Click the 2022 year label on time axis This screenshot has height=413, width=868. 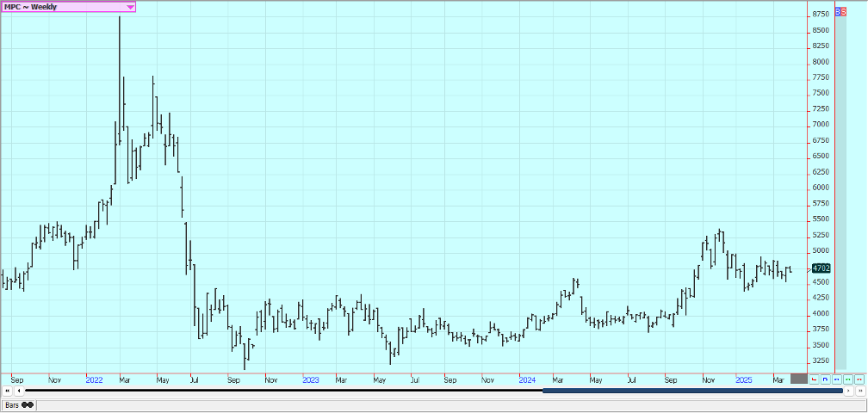(x=95, y=379)
